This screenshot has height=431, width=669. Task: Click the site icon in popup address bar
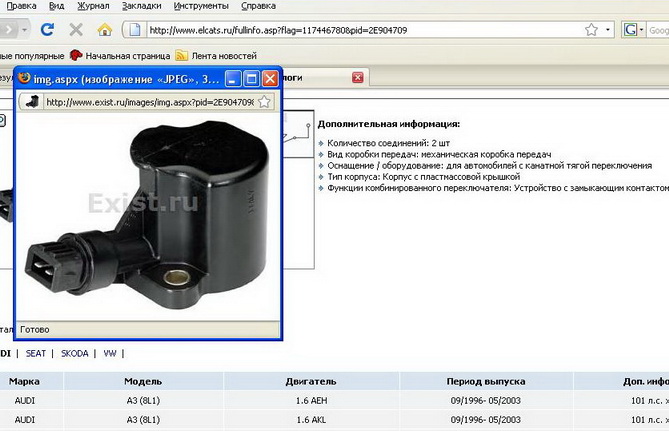(x=32, y=101)
